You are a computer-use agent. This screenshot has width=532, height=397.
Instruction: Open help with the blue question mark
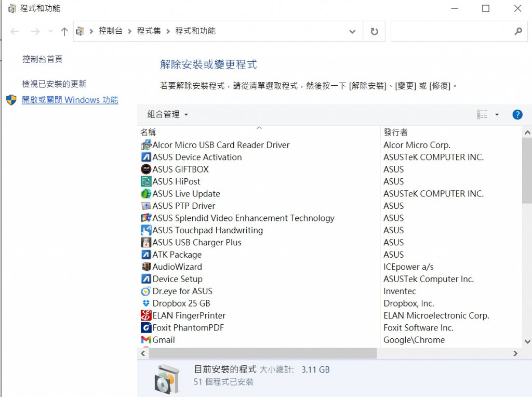pyautogui.click(x=517, y=115)
